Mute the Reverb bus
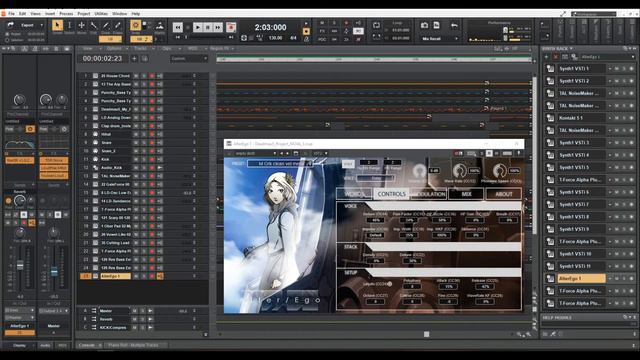The height and width of the screenshot is (360, 640). tap(134, 319)
